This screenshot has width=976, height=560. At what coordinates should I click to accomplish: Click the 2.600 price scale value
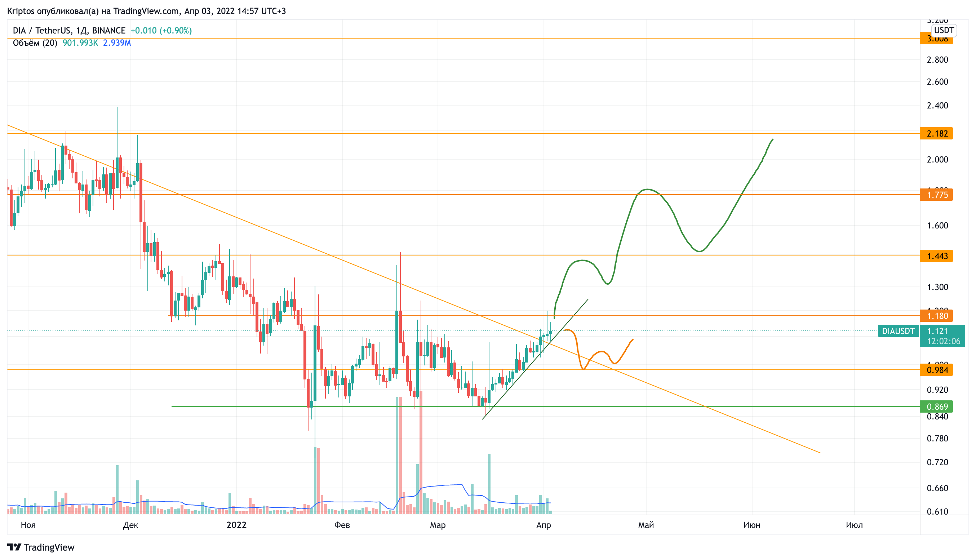point(937,81)
